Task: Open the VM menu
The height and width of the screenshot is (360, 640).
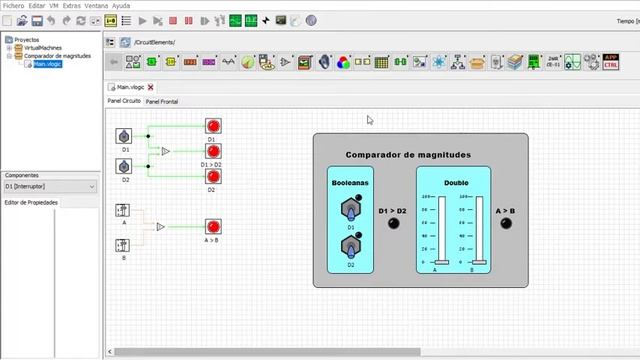Action: pyautogui.click(x=54, y=6)
